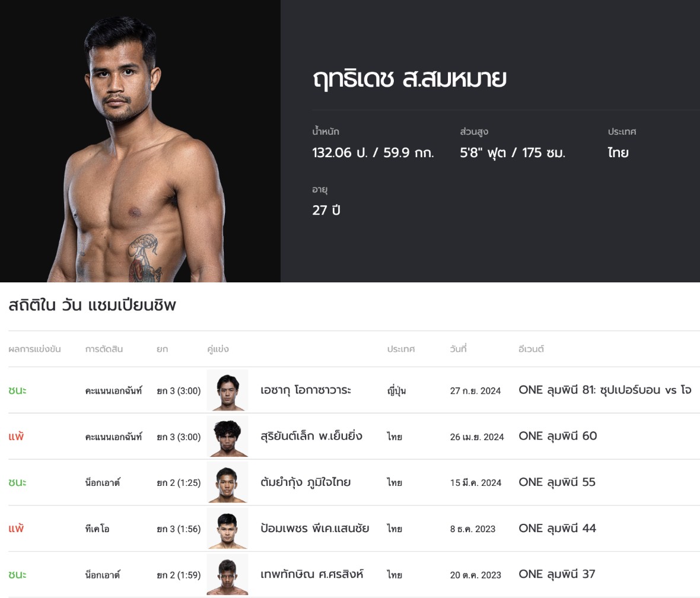Open เอซากุ โอกาซาวาระ profile link
The height and width of the screenshot is (598, 700).
[306, 390]
